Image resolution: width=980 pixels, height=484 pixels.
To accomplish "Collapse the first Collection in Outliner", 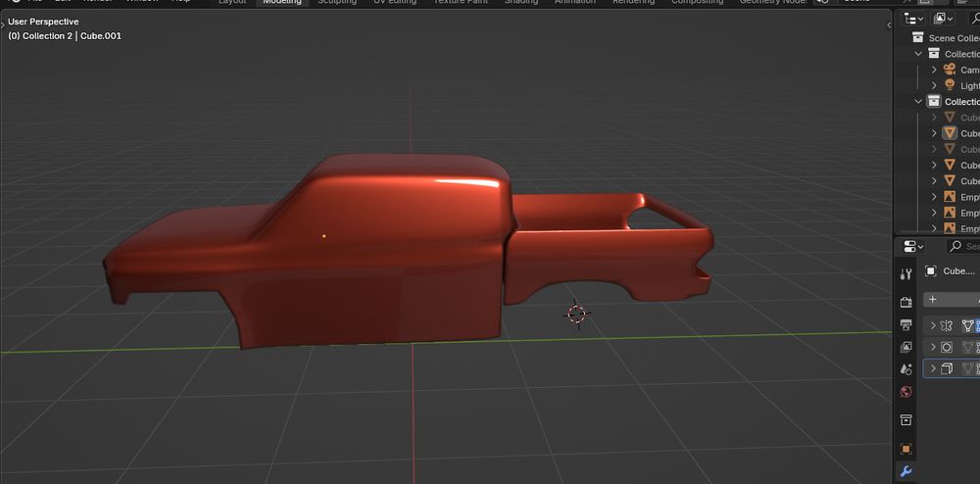I will click(918, 54).
